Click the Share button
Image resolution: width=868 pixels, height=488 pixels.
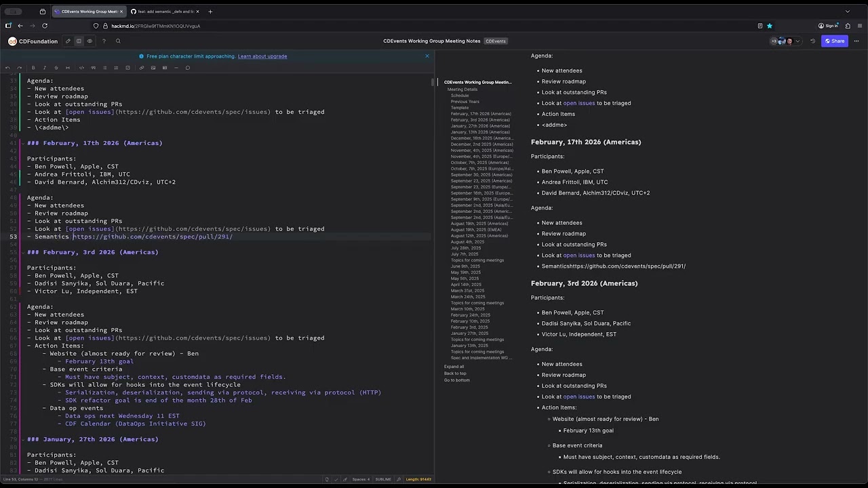click(835, 41)
